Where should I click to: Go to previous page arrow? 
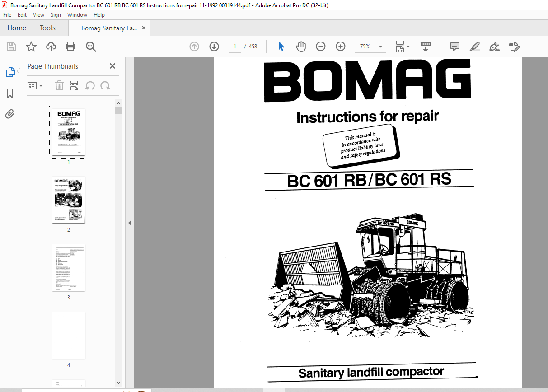[194, 47]
